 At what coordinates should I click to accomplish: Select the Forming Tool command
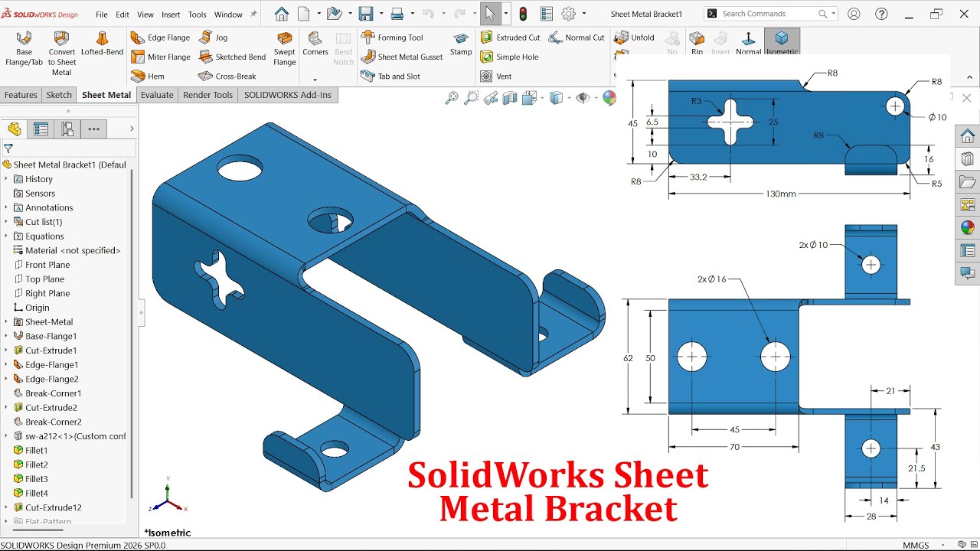click(x=391, y=37)
